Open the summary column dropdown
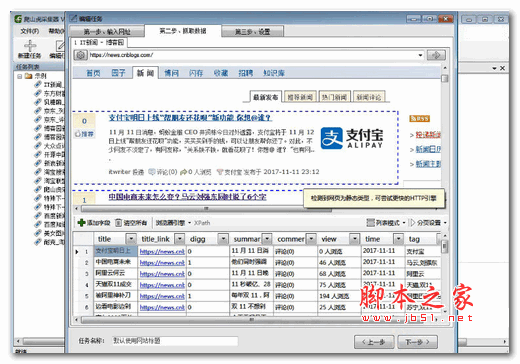The image size is (520, 364). tap(267, 239)
